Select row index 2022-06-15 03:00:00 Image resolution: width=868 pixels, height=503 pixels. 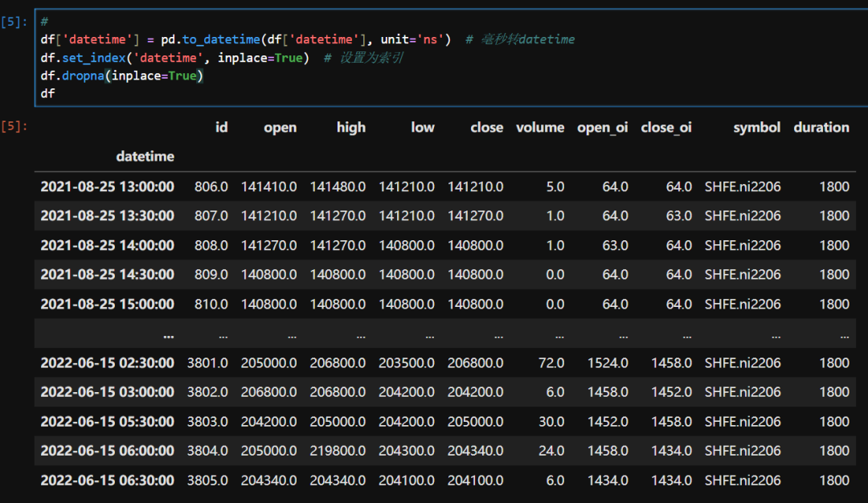click(108, 392)
